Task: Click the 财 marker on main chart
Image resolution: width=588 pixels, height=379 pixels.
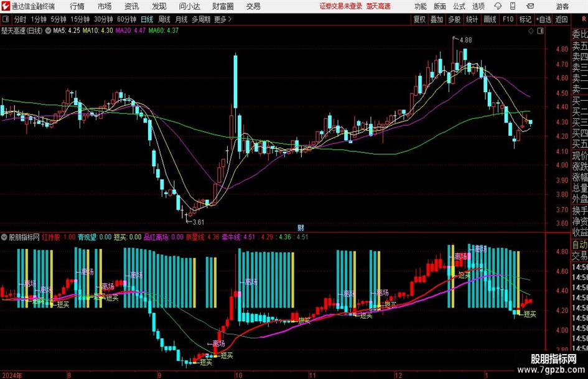Action: tap(301, 227)
